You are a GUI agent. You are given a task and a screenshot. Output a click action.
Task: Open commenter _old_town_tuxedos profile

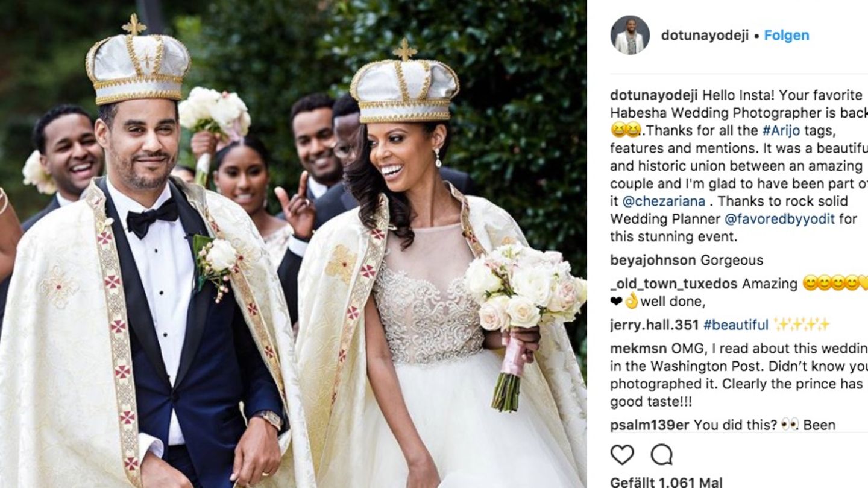pyautogui.click(x=674, y=284)
